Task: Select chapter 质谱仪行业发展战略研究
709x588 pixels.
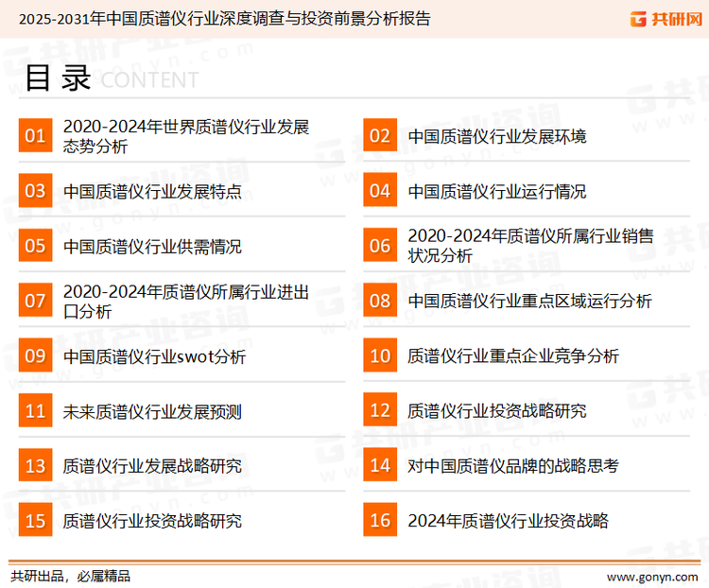Action: (152, 466)
